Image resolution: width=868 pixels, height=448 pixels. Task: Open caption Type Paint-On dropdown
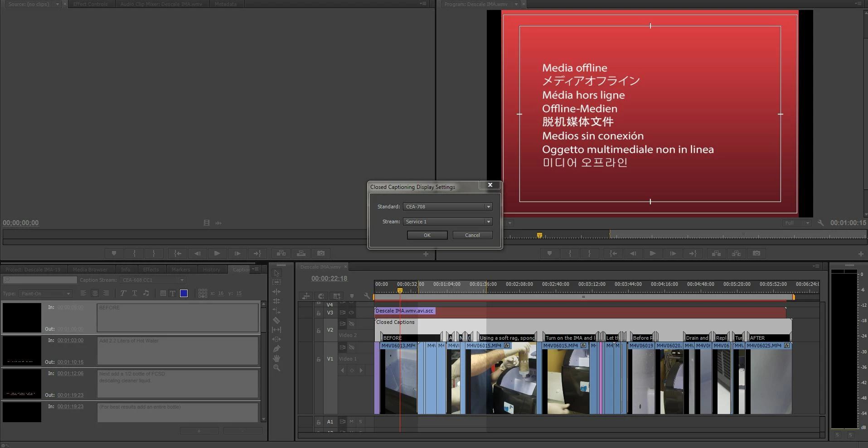[x=45, y=294]
